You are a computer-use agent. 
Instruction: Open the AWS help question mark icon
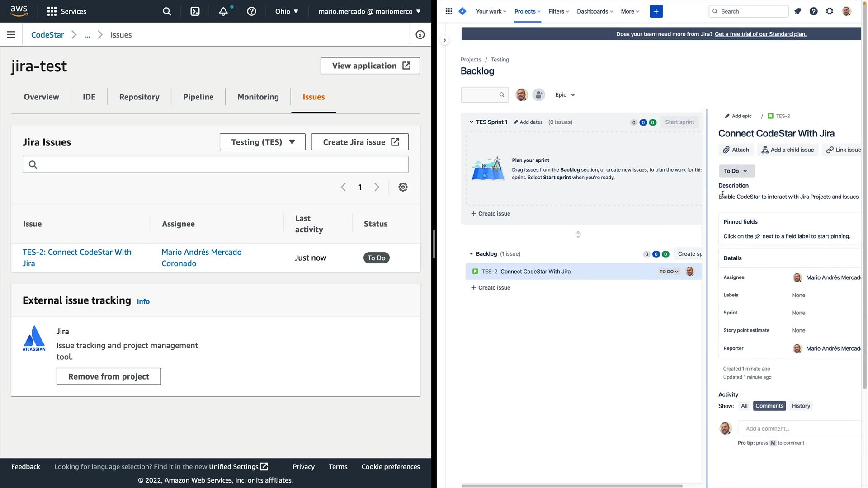251,11
